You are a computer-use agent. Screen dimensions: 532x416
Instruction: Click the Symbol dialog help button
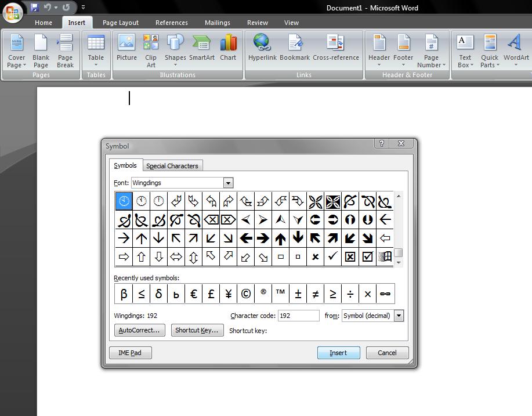coord(382,143)
